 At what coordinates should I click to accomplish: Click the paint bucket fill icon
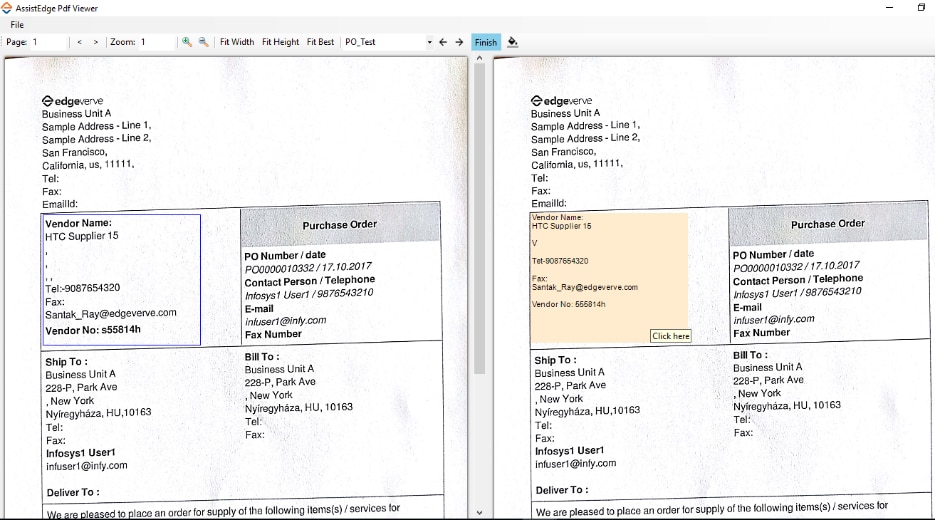pos(513,42)
